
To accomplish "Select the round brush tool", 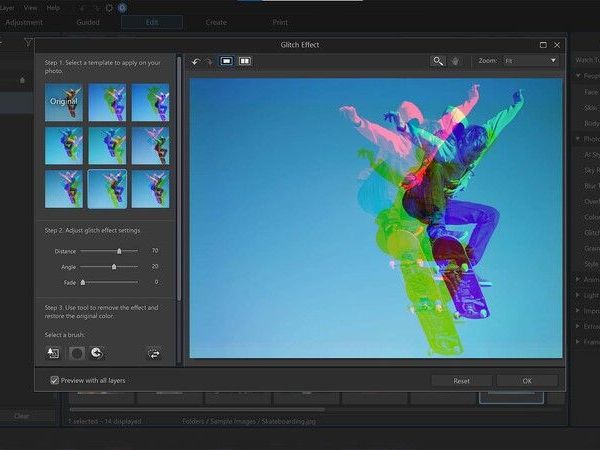I will click(x=77, y=353).
